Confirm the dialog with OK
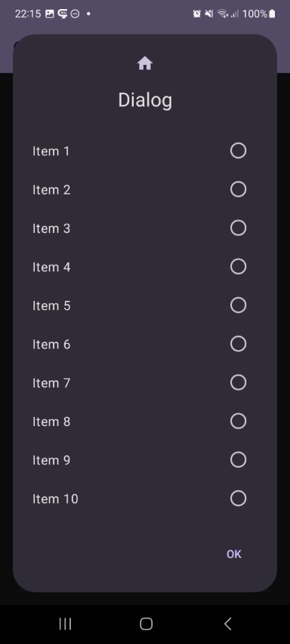 (234, 554)
